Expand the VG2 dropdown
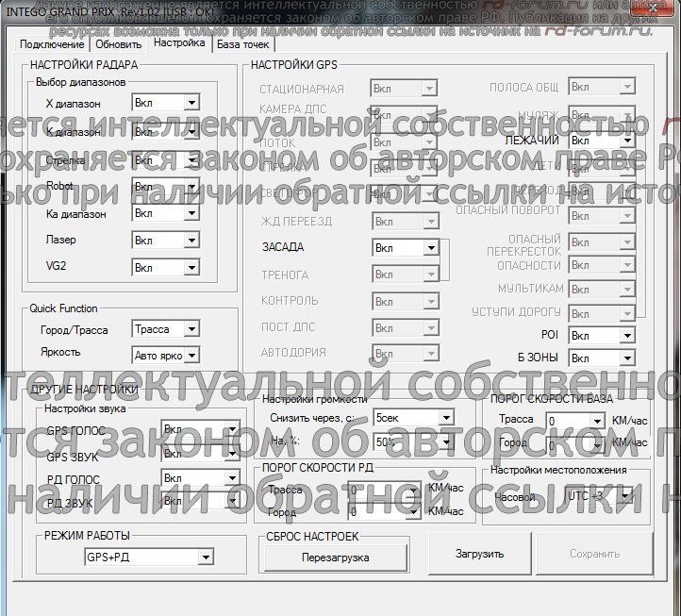Viewport: 681px width, 616px height. [x=165, y=268]
